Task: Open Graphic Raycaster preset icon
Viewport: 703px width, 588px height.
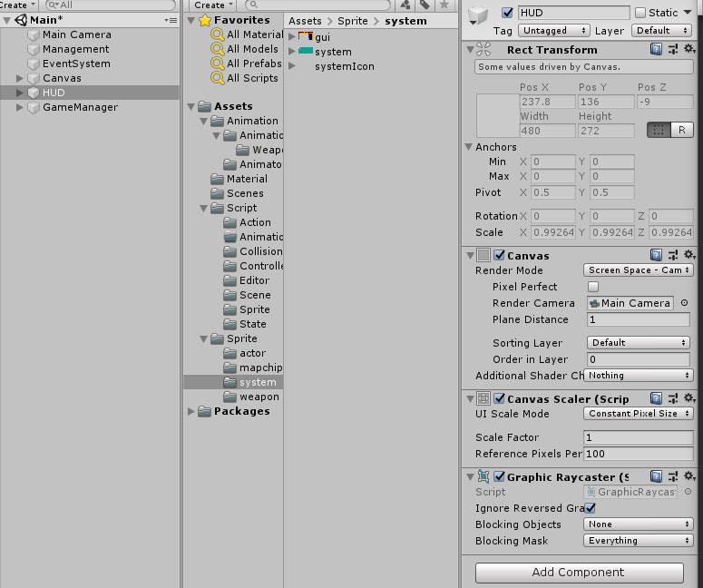Action: [673, 476]
